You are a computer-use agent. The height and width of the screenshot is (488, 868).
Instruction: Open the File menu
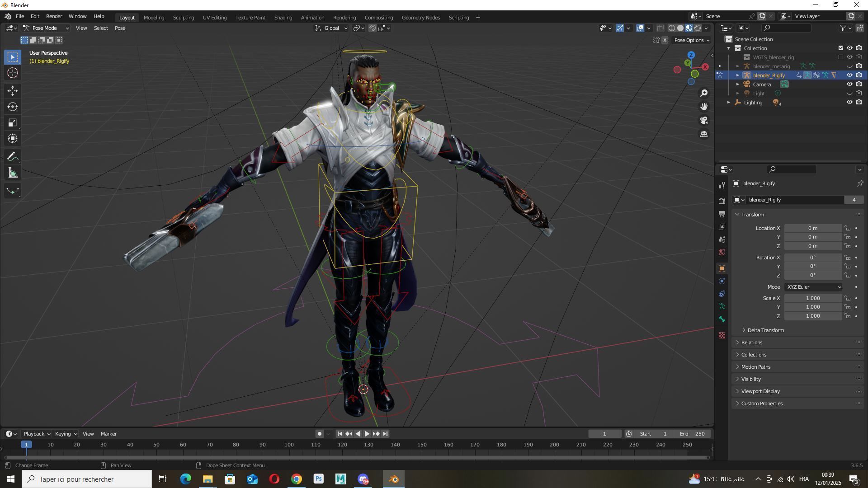point(20,16)
